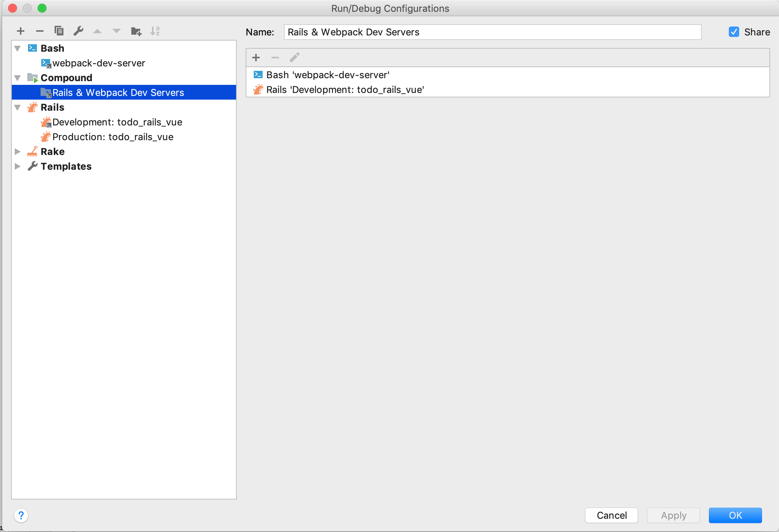Copy the selected configuration
This screenshot has height=532, width=779.
59,31
